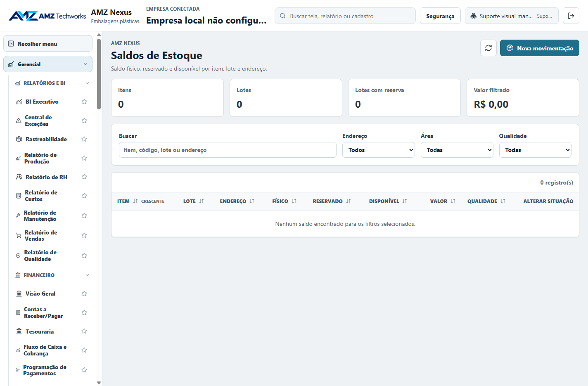Open the Área dropdown filter
Viewport: 588px width, 386px height.
coord(457,150)
